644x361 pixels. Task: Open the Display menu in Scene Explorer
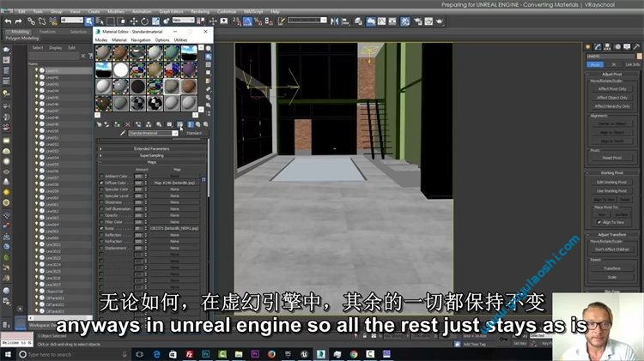(56, 47)
